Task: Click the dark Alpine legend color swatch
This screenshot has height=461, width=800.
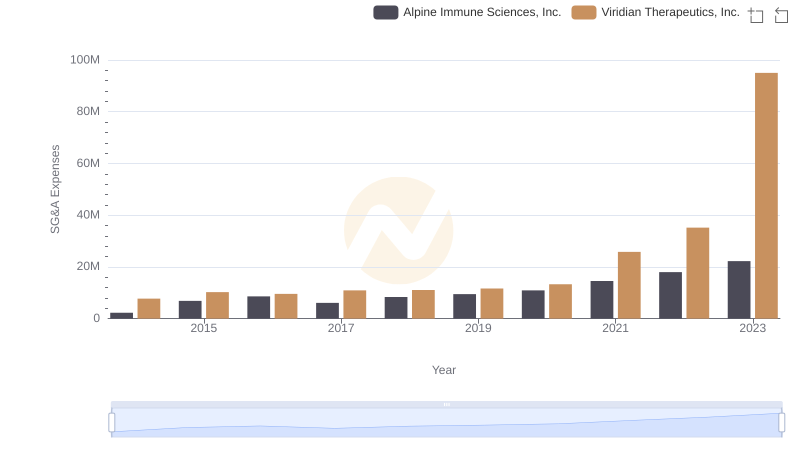Action: 386,12
